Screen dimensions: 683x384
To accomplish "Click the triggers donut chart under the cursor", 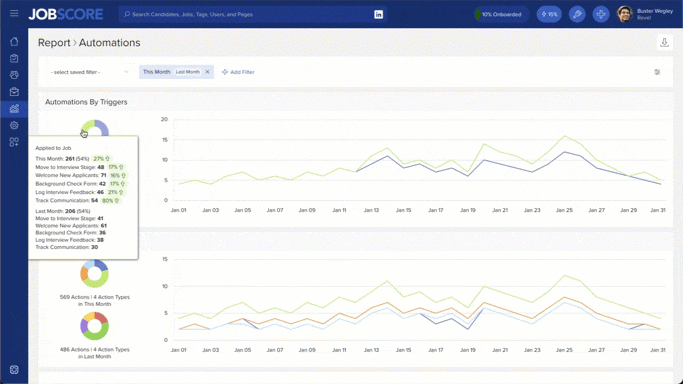I will coord(95,128).
